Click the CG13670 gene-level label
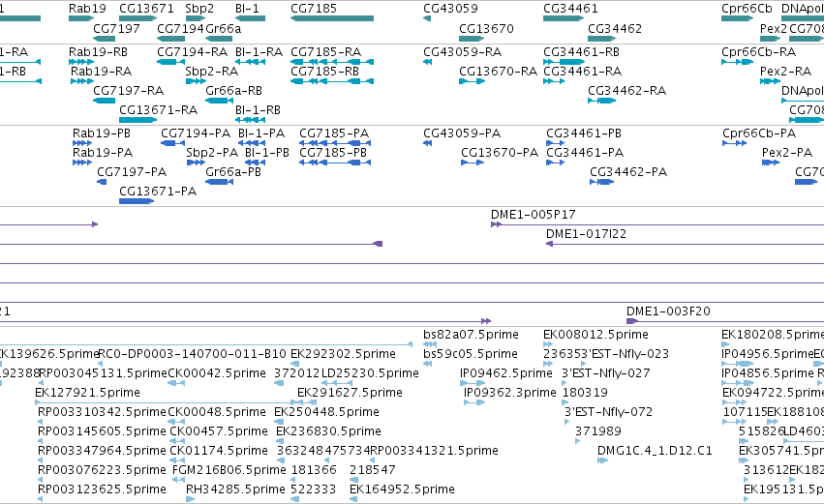 (x=486, y=28)
